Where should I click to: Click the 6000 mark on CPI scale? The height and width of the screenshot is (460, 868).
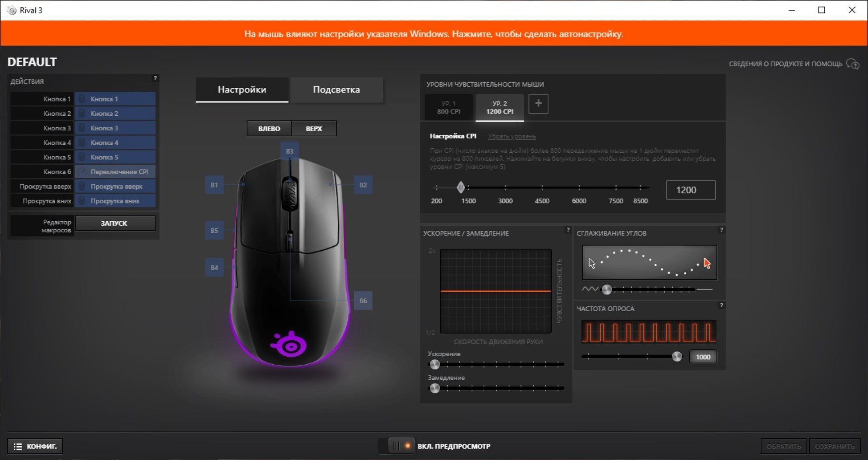579,201
